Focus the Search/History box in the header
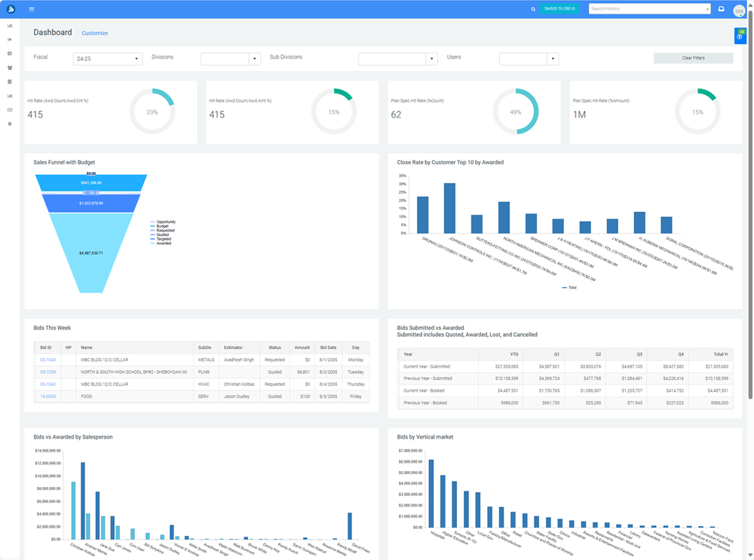The height and width of the screenshot is (560, 754). (650, 8)
